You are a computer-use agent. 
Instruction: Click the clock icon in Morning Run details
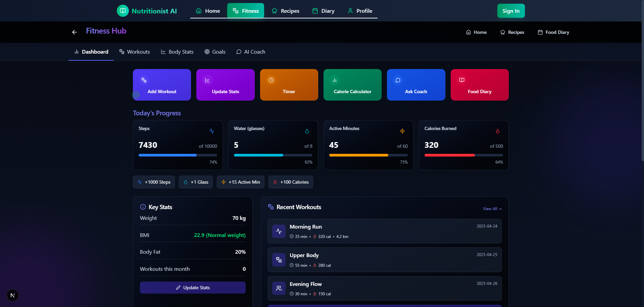[x=292, y=237]
